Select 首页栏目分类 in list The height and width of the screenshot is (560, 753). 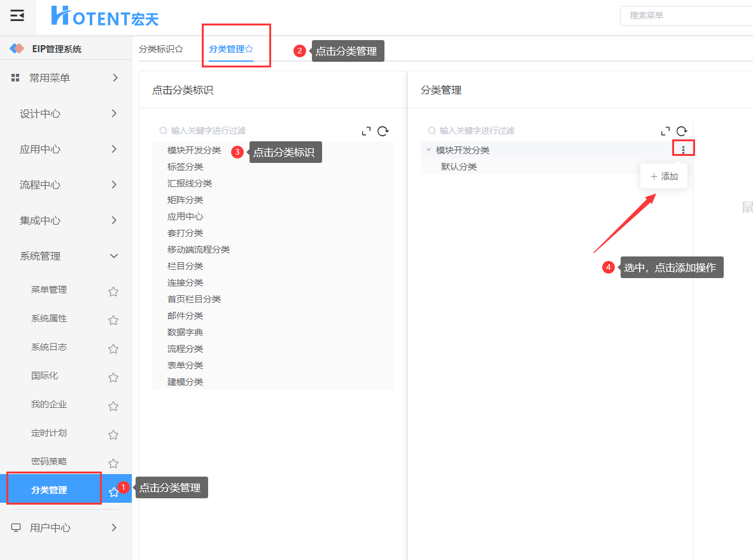point(194,299)
